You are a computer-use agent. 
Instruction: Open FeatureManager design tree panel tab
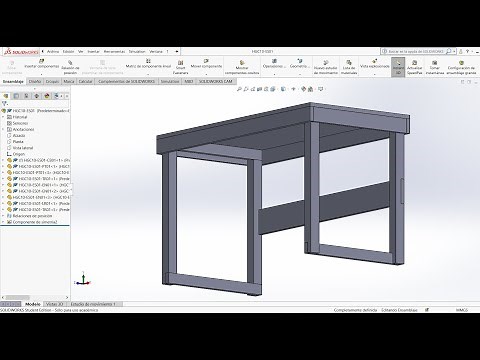6,96
